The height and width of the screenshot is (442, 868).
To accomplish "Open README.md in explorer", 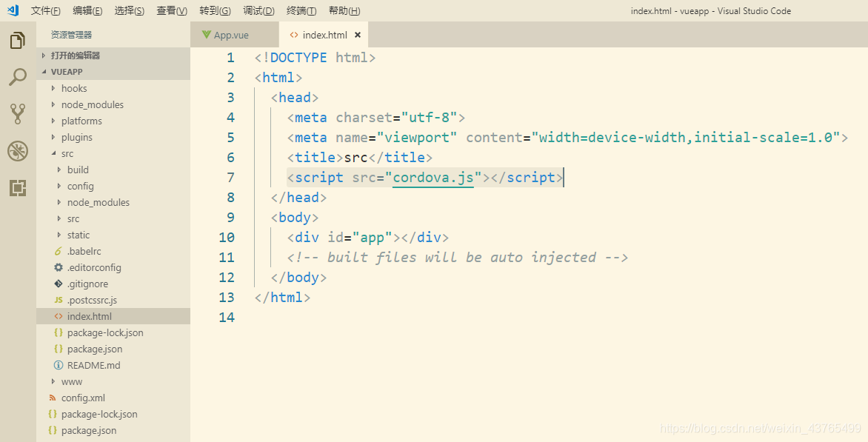I will [x=113, y=365].
